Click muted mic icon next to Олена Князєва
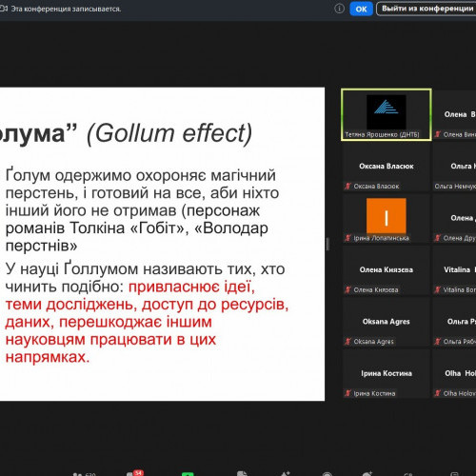 348,289
